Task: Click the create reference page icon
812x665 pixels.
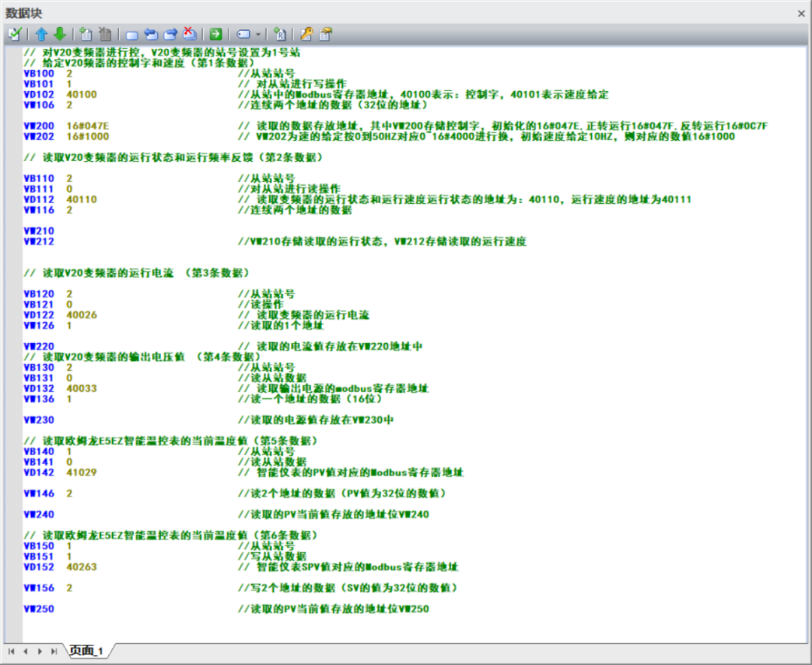Action: coord(280,34)
